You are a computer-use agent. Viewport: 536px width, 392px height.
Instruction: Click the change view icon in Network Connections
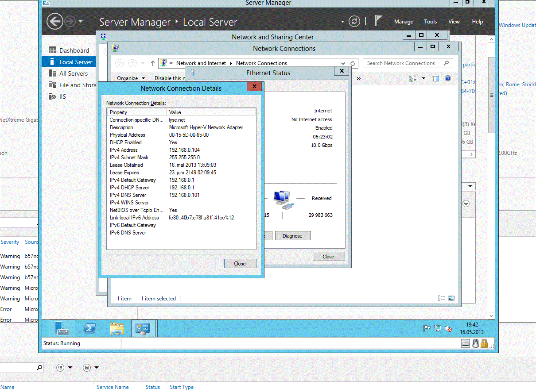(x=413, y=78)
